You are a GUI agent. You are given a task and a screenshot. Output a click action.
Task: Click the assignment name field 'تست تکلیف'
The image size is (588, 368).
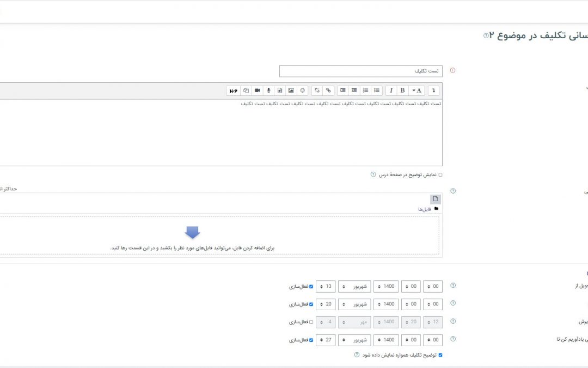pyautogui.click(x=360, y=71)
